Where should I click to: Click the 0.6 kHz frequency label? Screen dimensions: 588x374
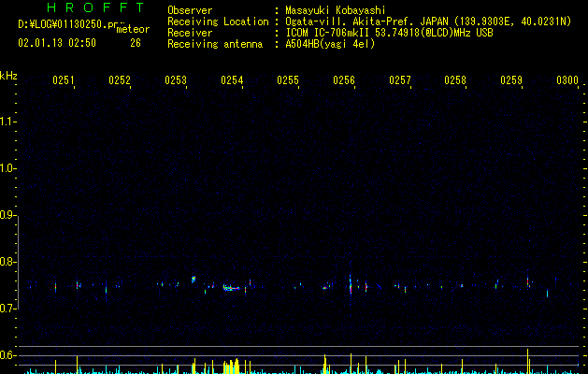(x=8, y=355)
